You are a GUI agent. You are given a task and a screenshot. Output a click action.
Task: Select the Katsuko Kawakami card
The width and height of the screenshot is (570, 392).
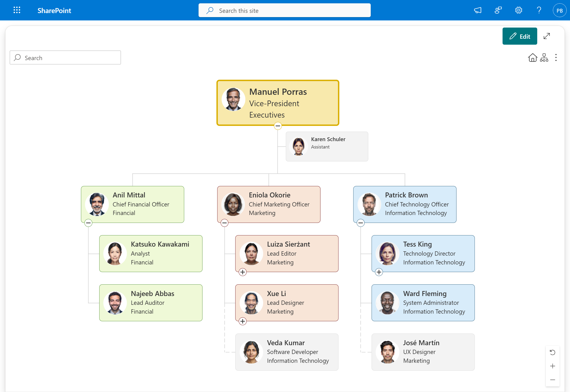151,254
